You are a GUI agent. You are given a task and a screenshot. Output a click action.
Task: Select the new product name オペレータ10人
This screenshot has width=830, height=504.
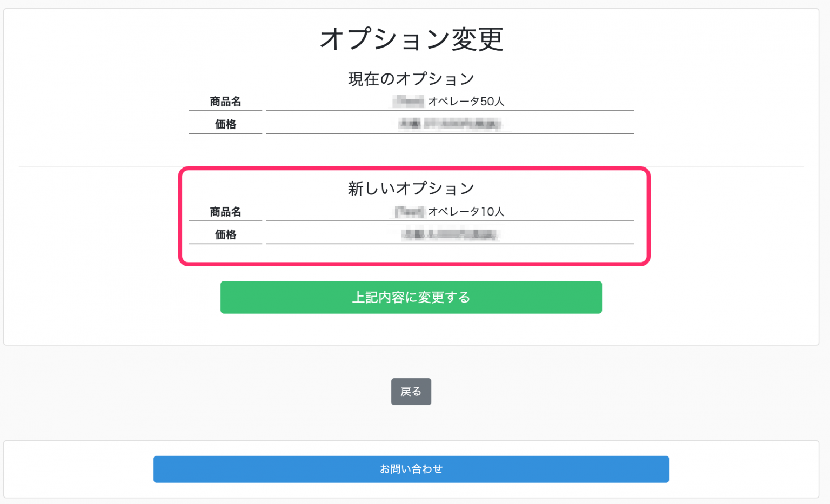(466, 212)
